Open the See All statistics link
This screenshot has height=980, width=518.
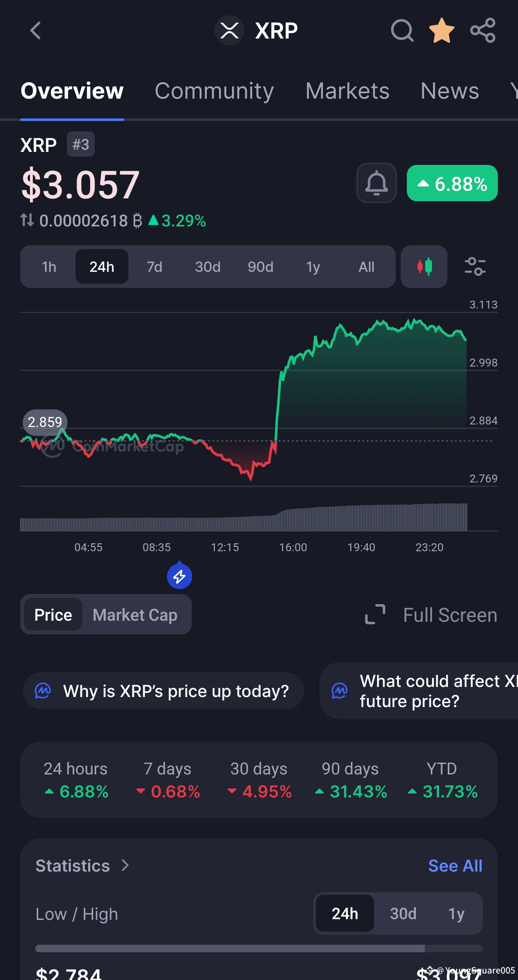[x=455, y=866]
